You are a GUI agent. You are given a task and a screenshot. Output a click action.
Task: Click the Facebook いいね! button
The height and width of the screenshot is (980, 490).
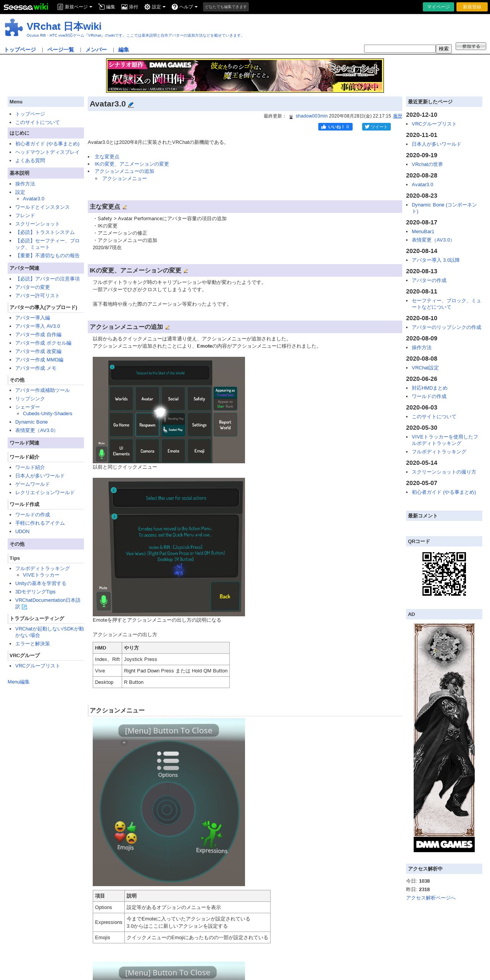point(335,127)
